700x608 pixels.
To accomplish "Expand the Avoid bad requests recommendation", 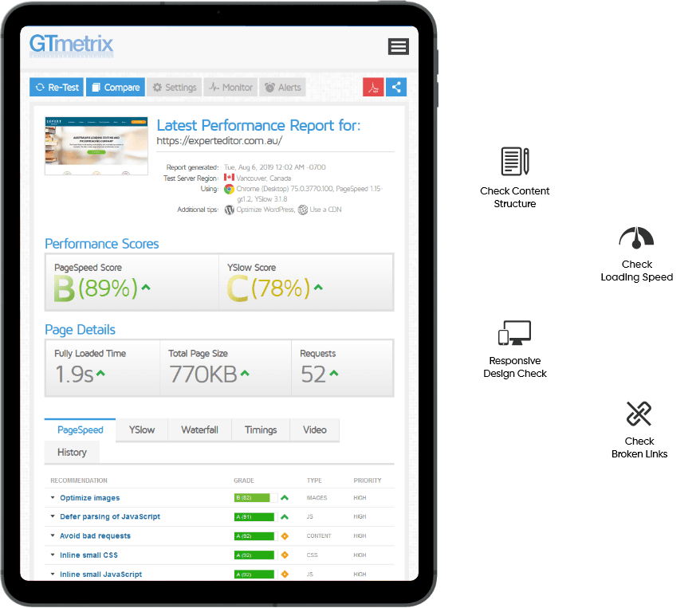I will 53,535.
